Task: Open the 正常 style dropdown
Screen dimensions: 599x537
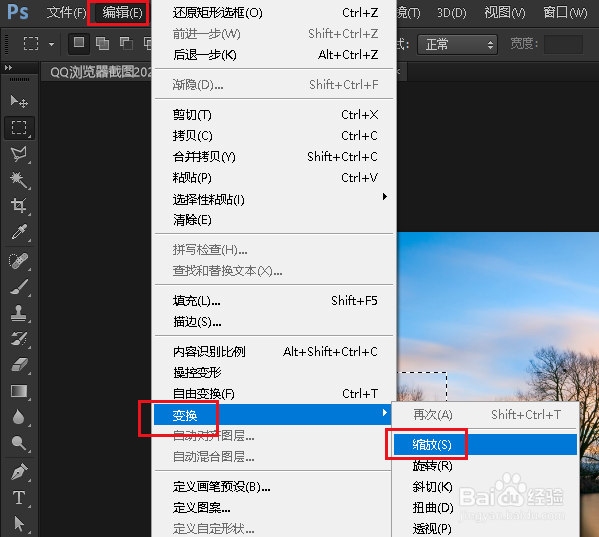Action: pyautogui.click(x=457, y=45)
